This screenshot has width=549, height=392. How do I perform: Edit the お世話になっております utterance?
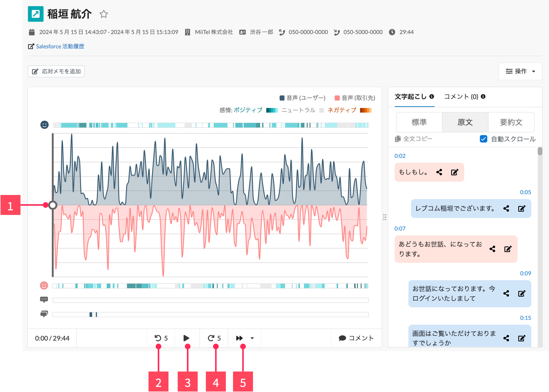(x=522, y=293)
